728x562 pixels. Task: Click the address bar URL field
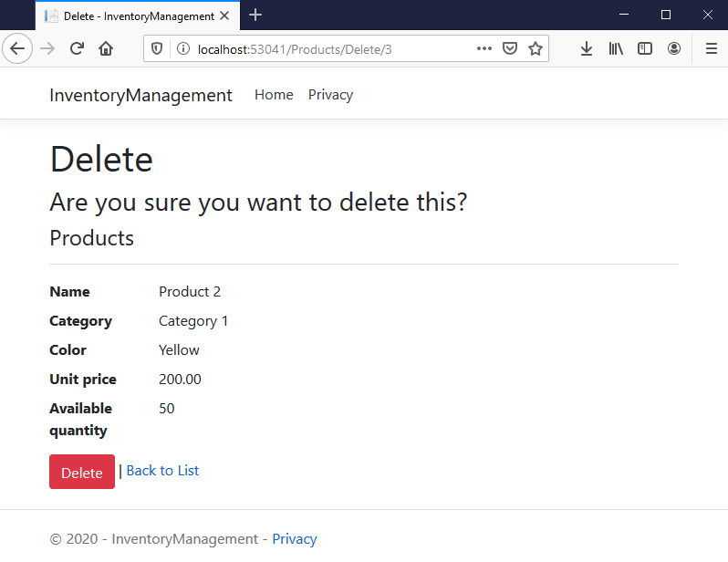[x=328, y=48]
